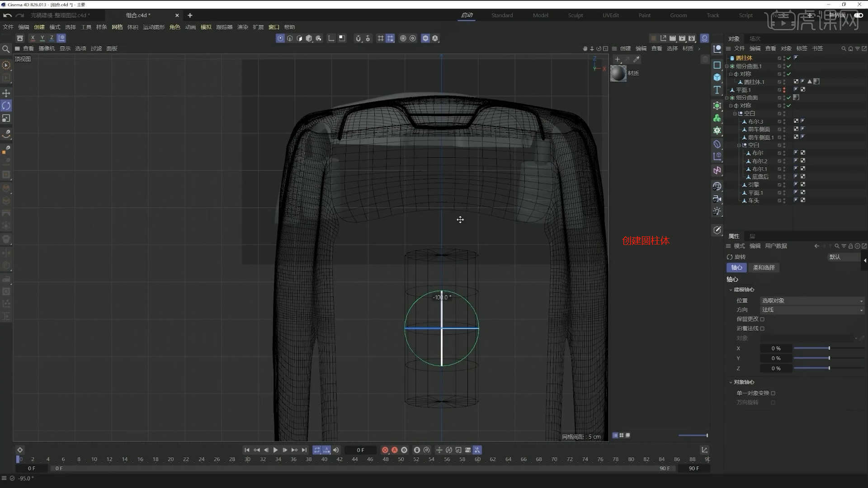The width and height of the screenshot is (868, 488).
Task: Open the 方向 dropdown showing 法线
Action: [x=812, y=310]
